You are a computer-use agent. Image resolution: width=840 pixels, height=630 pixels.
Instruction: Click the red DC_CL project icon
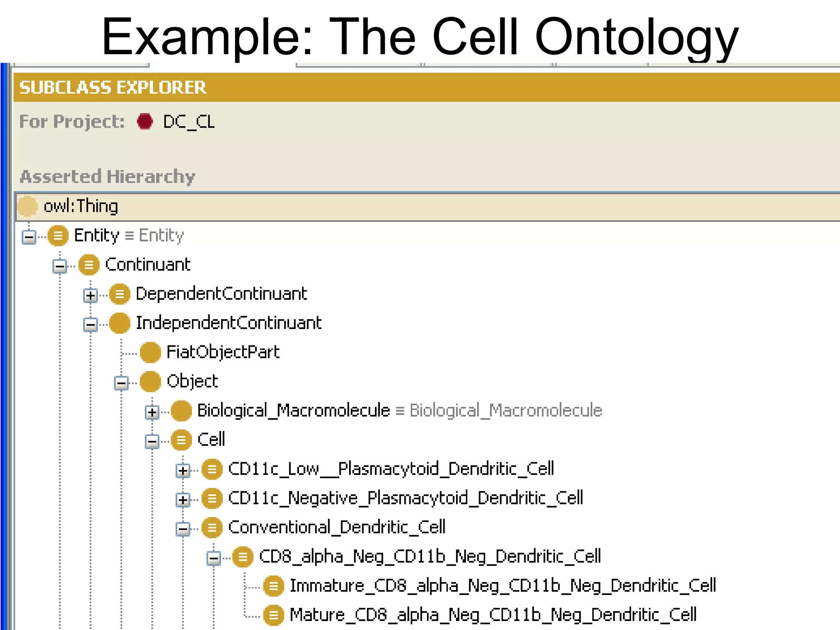tap(145, 121)
